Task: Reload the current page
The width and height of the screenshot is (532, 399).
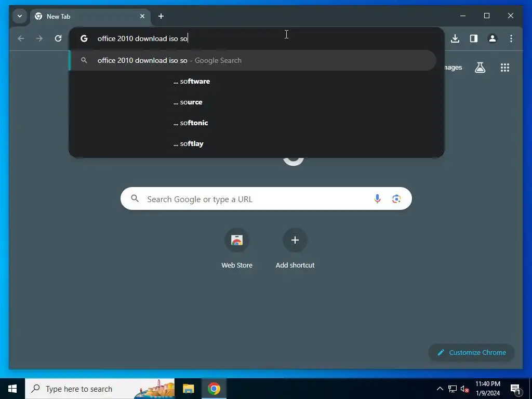Action: pyautogui.click(x=58, y=38)
